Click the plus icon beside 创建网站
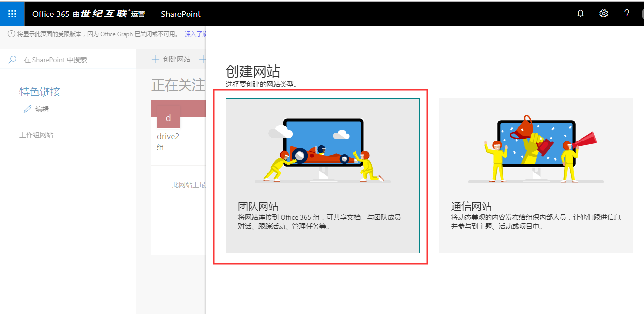Viewport: 644px width, 314px height. tap(156, 59)
